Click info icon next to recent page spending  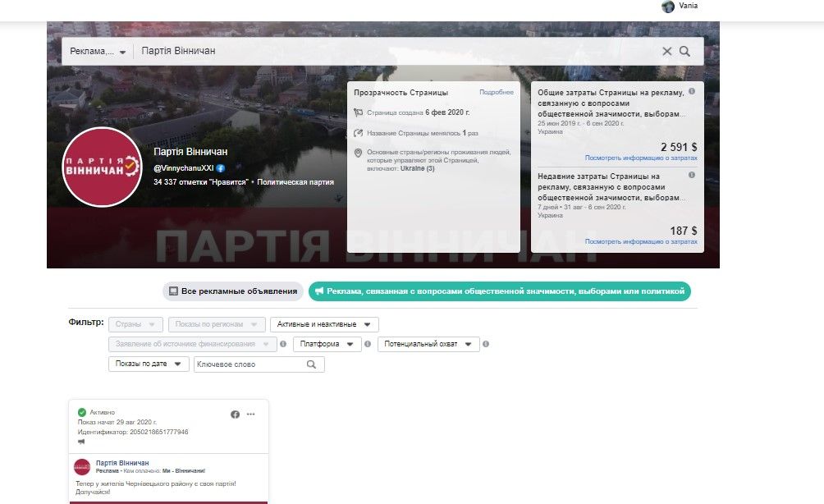click(x=692, y=175)
